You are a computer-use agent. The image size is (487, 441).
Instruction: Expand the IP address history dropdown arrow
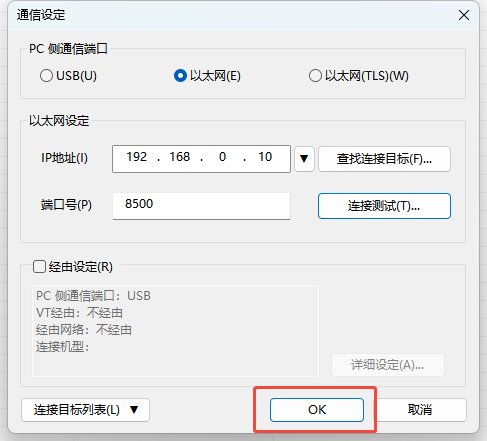304,159
